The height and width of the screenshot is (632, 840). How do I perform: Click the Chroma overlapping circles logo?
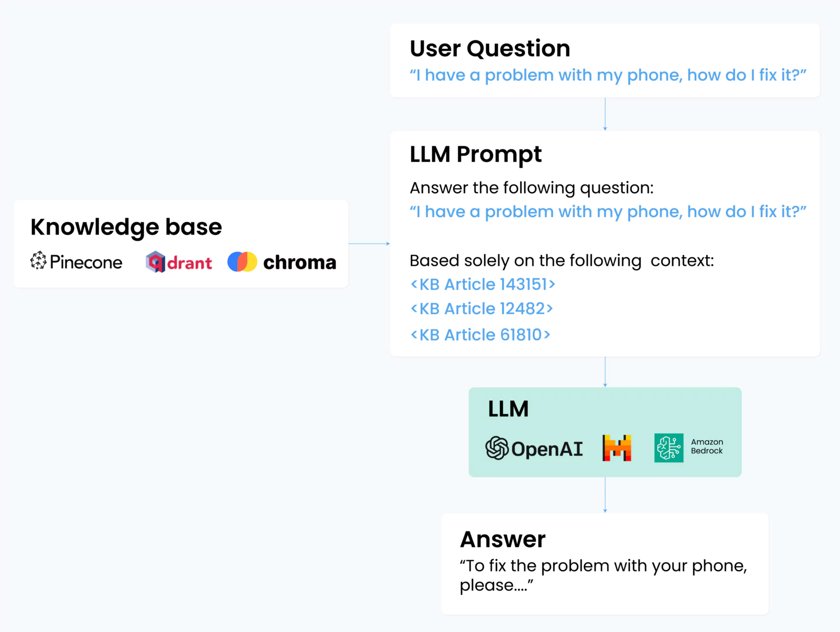click(x=242, y=262)
